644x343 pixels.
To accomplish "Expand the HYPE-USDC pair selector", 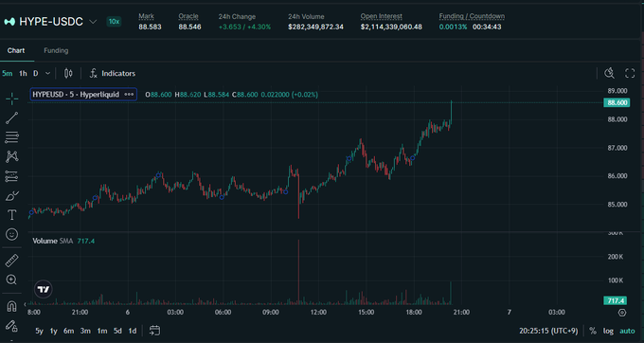I will pos(93,22).
